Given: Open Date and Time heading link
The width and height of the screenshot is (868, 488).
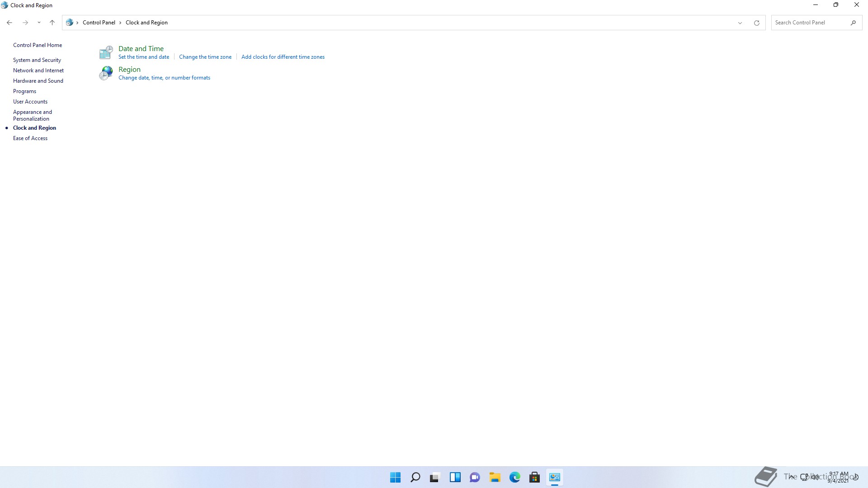Looking at the screenshot, I should pyautogui.click(x=141, y=48).
